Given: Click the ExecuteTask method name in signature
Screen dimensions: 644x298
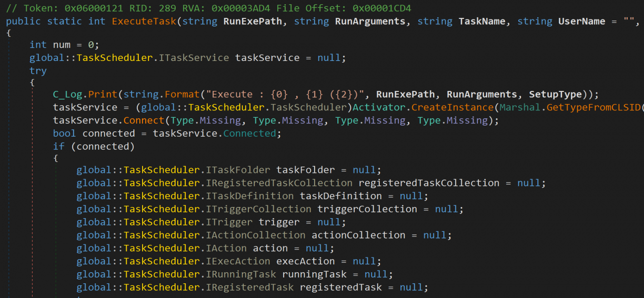Looking at the screenshot, I should (x=144, y=22).
